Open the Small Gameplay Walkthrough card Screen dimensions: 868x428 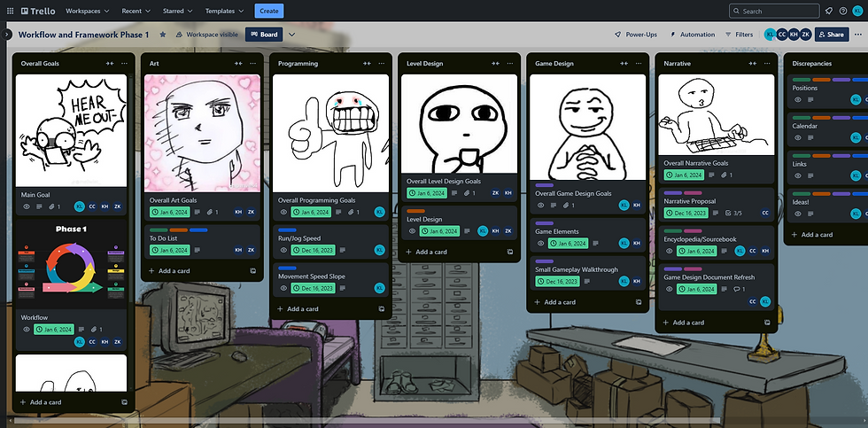[587, 274]
